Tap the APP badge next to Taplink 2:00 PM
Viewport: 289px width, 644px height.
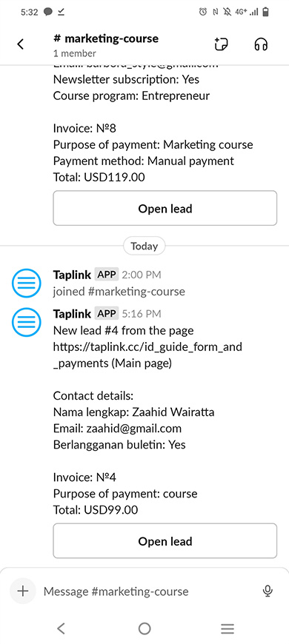pos(107,275)
